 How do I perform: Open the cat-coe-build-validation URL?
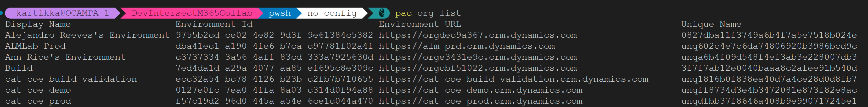click(513, 79)
